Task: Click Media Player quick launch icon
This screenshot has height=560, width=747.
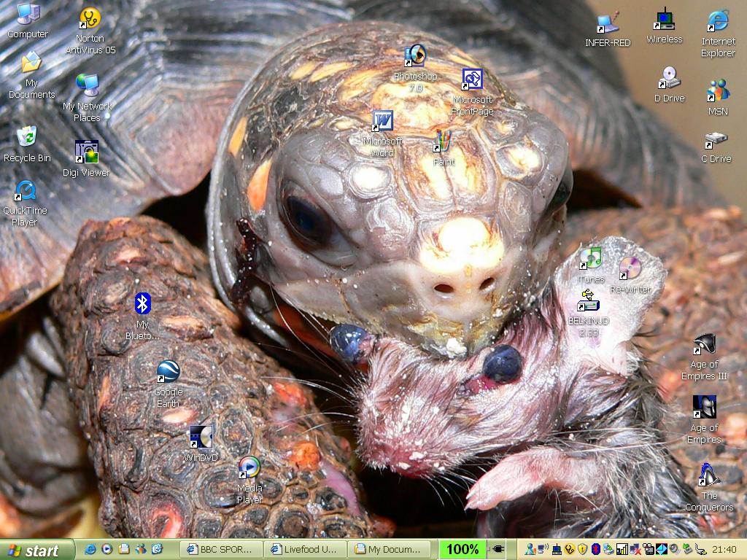Action: (x=107, y=549)
